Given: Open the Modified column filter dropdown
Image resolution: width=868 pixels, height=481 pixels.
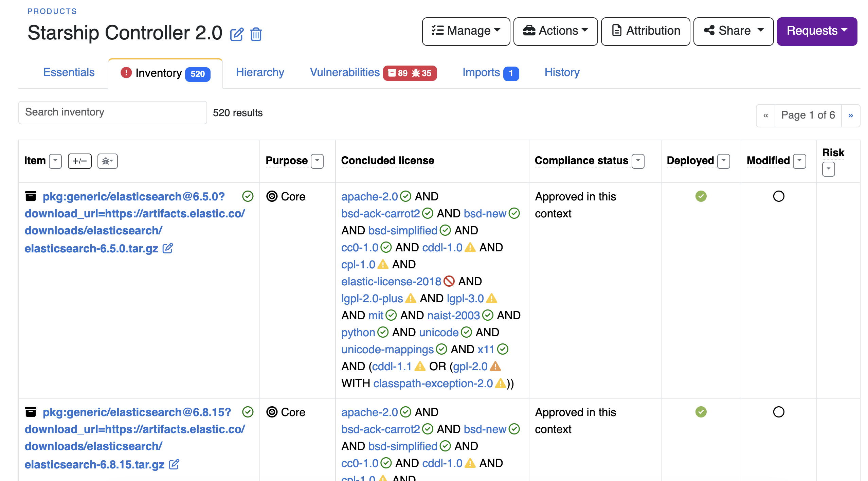Looking at the screenshot, I should [799, 161].
